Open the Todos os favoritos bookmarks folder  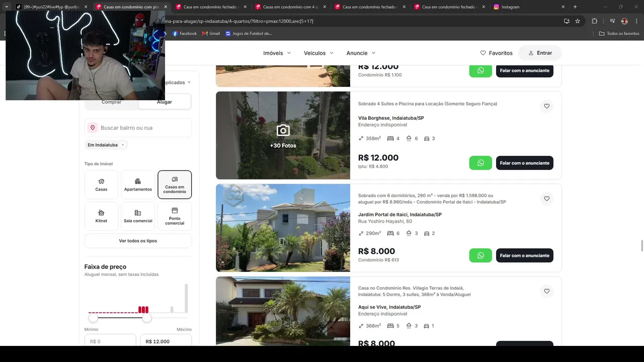[619, 34]
